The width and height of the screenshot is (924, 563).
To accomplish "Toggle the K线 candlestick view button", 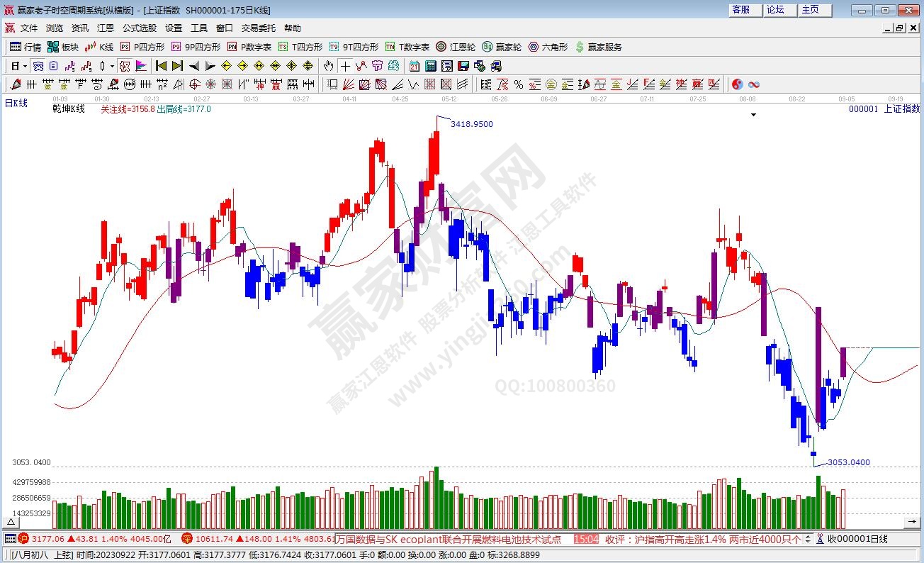I will click(98, 47).
